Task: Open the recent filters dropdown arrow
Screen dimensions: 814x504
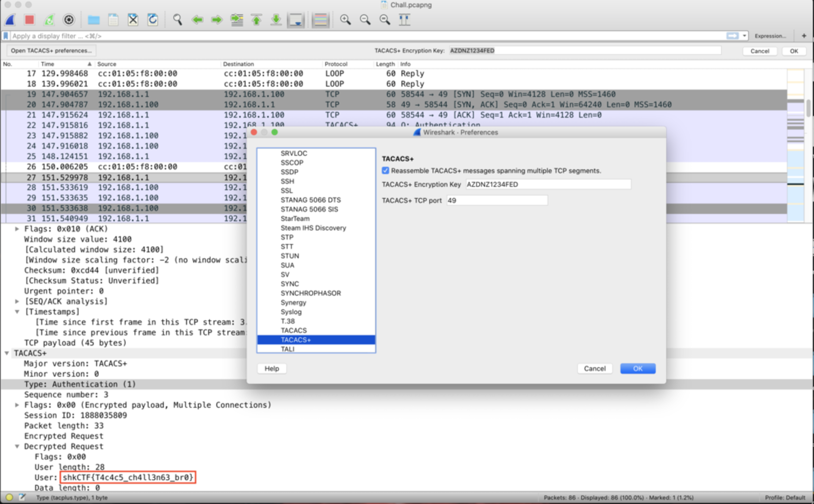Action: click(744, 36)
